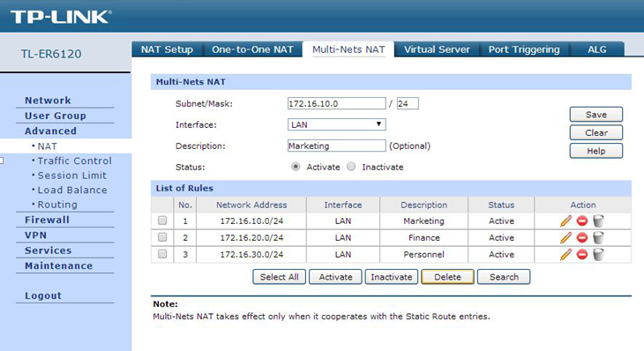Viewport: 644px width, 351px height.
Task: Select NAT in the sidebar
Action: (x=48, y=146)
